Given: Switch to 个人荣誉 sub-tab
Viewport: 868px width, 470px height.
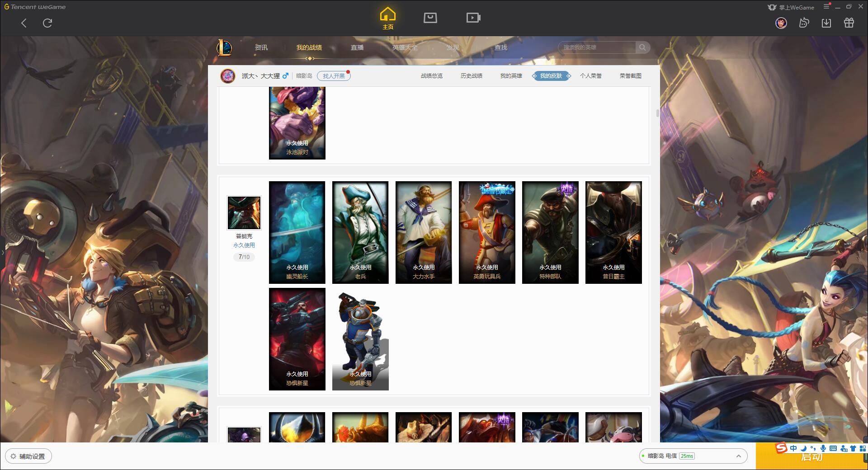Looking at the screenshot, I should 591,76.
